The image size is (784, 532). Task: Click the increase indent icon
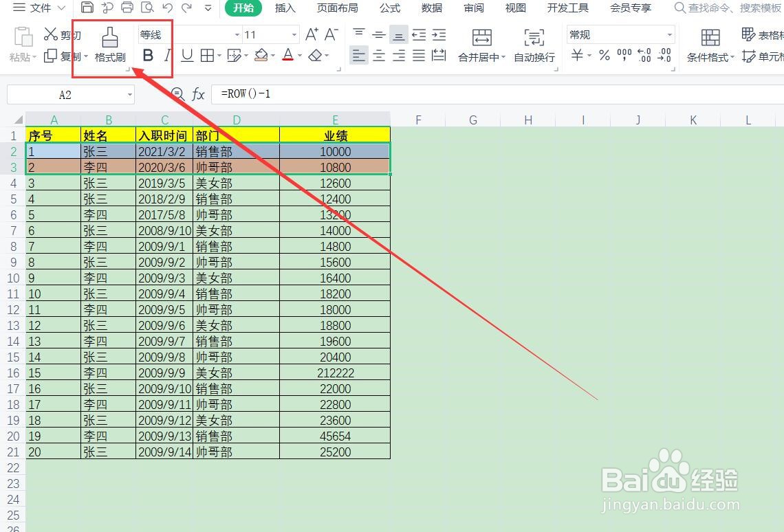(439, 34)
